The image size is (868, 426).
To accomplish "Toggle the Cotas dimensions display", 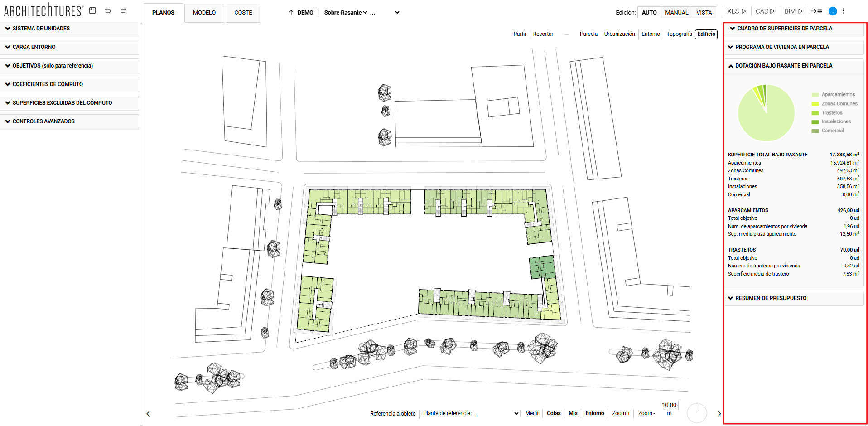I will 553,413.
